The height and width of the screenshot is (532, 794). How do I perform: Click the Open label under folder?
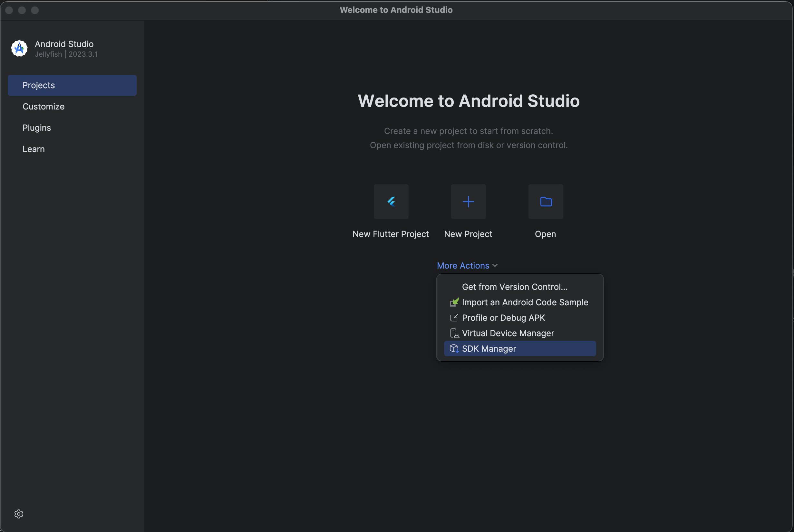546,234
